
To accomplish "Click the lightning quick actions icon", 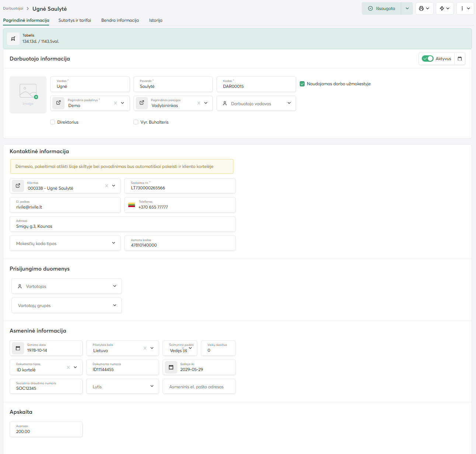I will point(442,8).
